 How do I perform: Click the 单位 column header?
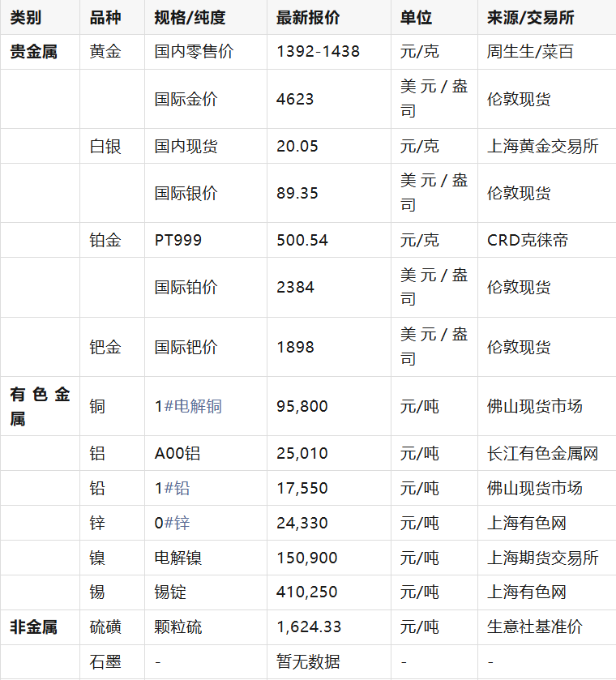click(x=416, y=18)
